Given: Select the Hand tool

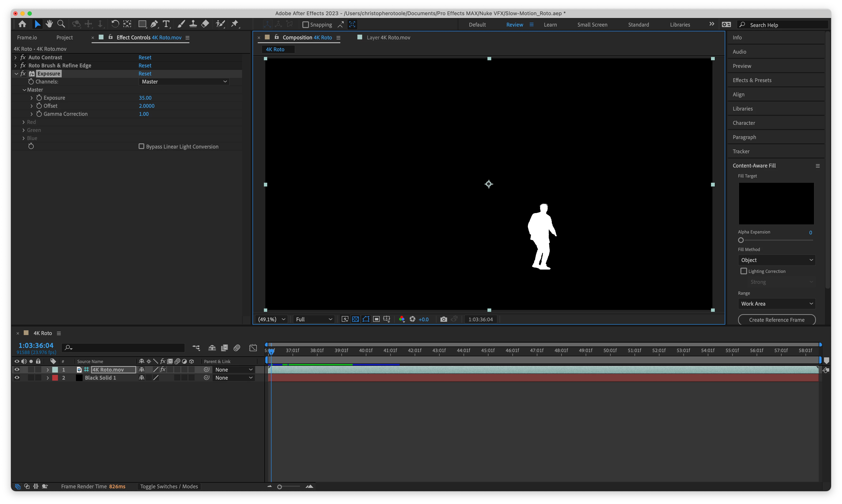Looking at the screenshot, I should pyautogui.click(x=49, y=24).
